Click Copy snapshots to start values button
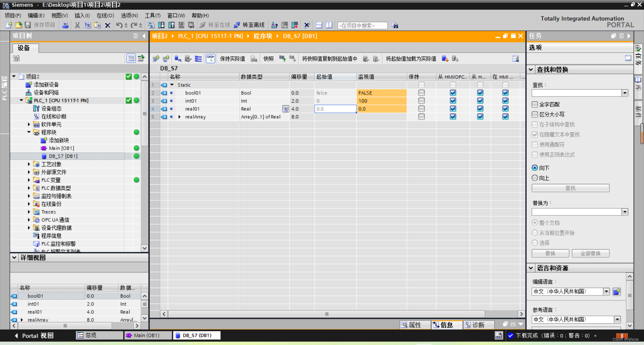The image size is (644, 345). [x=329, y=59]
